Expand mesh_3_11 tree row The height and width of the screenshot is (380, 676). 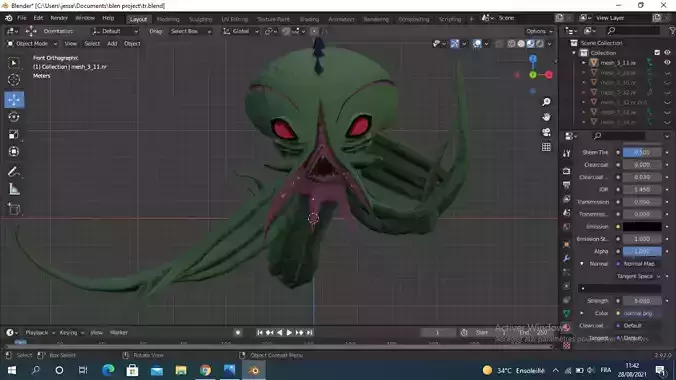(x=584, y=63)
